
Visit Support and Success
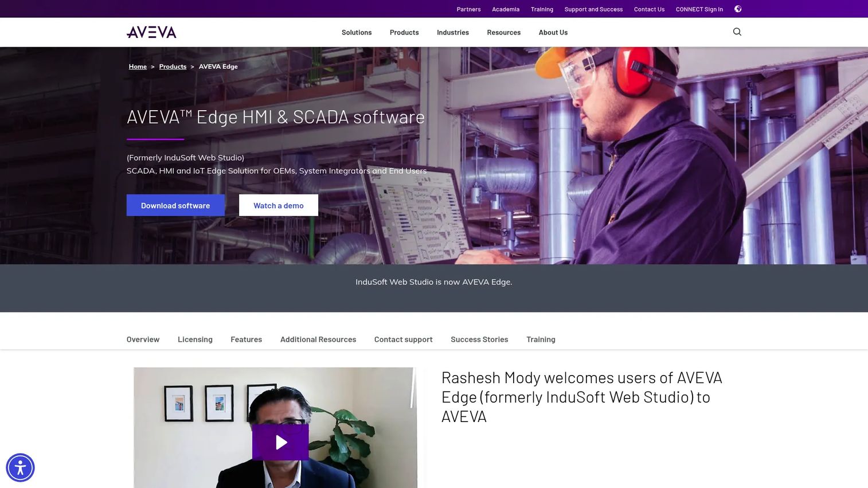[x=593, y=9]
